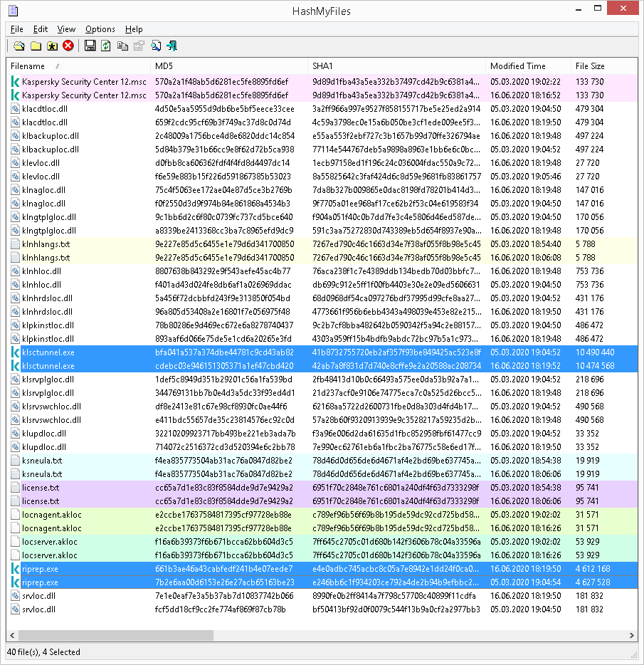The image size is (644, 665).
Task: Click the file icon of locserver.akloc dated 18:16:26
Action: [15, 555]
